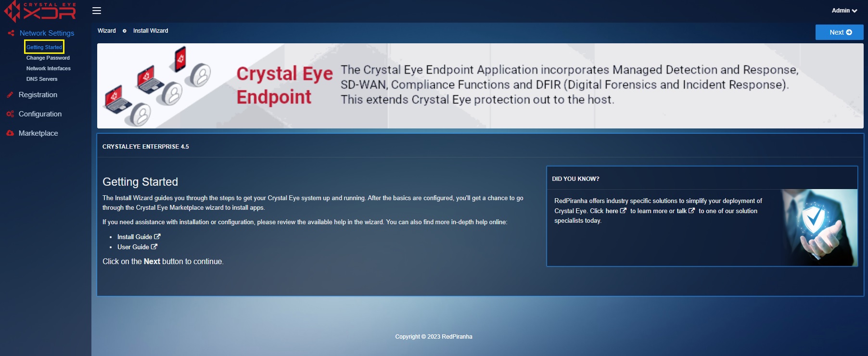Click the Marketplace cloud icon
The height and width of the screenshot is (356, 868).
(10, 133)
